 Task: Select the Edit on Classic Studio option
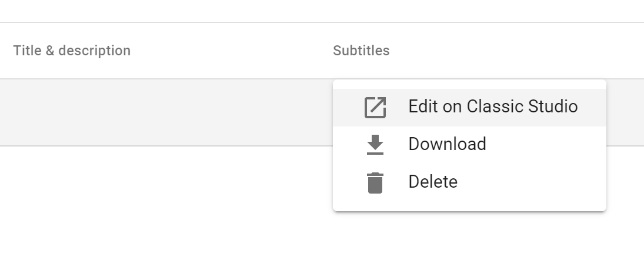(469, 107)
